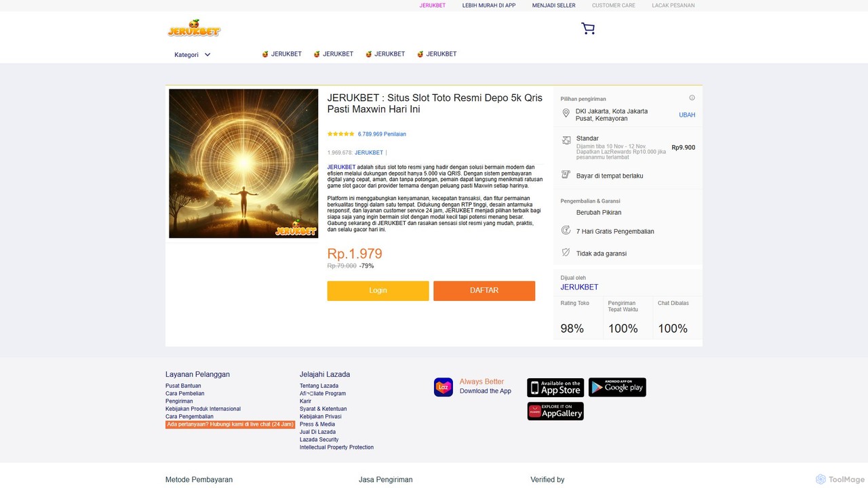This screenshot has width=868, height=488.
Task: Open Pengiriman footer link
Action: (179, 401)
